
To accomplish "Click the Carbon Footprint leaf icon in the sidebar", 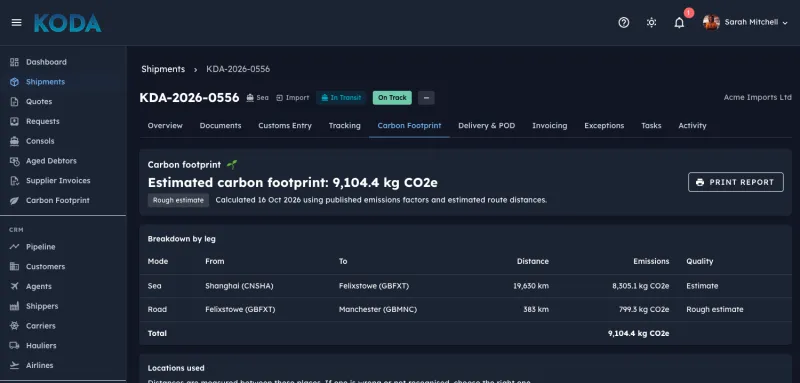I will [x=14, y=200].
